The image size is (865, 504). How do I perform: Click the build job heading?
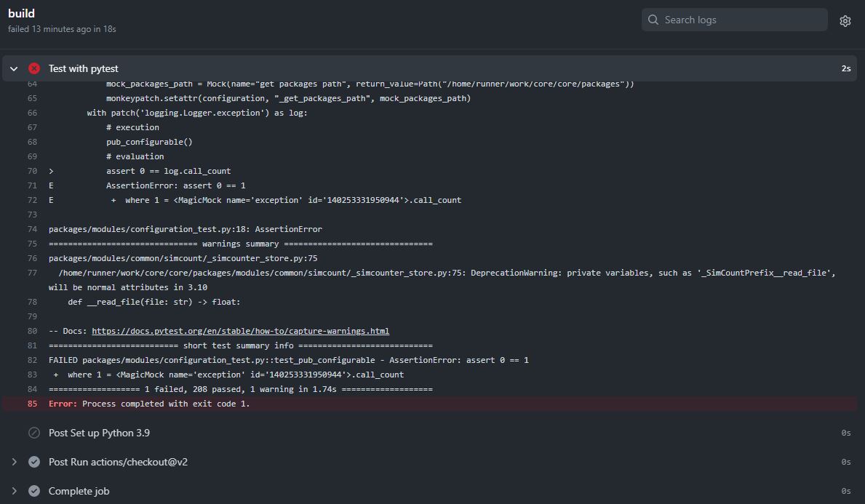tap(21, 14)
